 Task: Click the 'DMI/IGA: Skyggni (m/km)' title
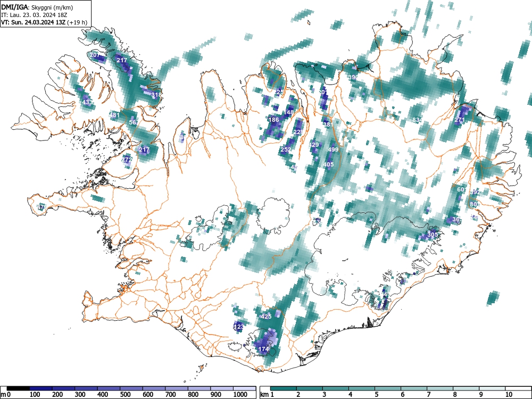point(37,7)
